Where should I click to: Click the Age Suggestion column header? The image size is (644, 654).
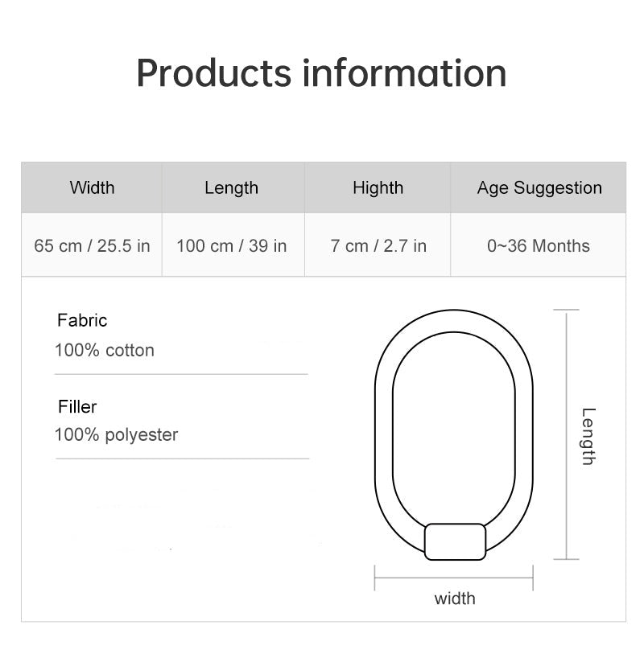click(x=539, y=187)
